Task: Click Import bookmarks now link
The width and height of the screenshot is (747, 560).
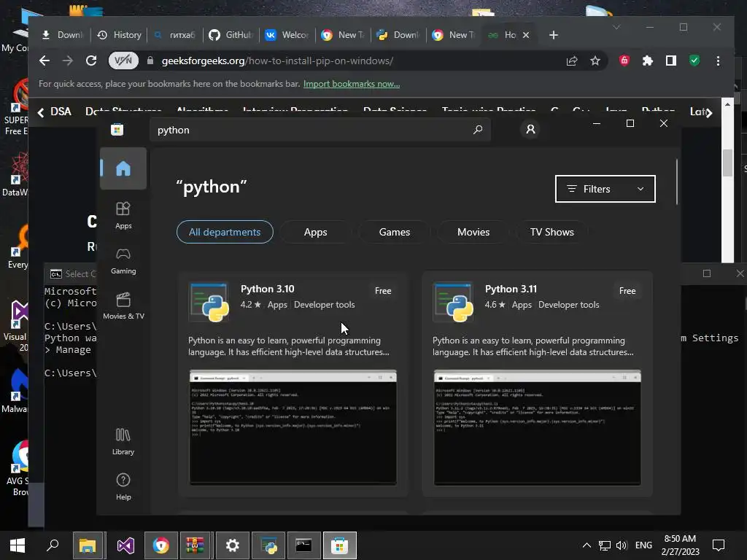Action: point(352,84)
